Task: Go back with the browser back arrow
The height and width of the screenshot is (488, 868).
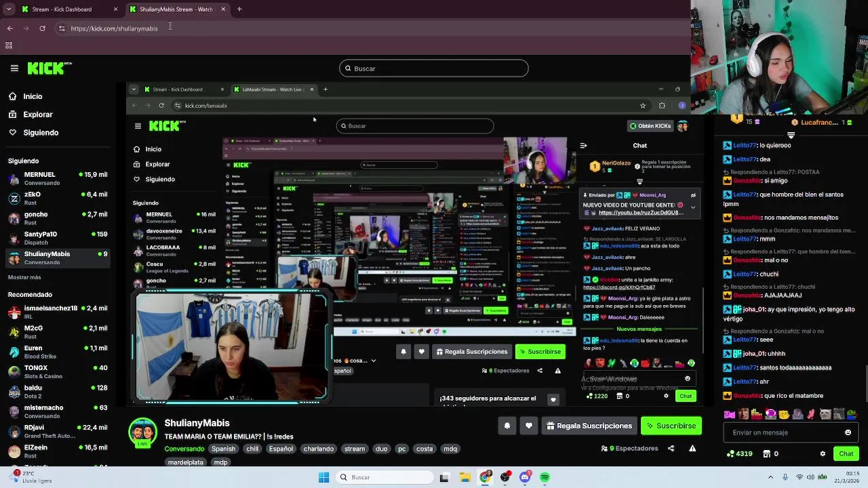Action: tap(9, 28)
